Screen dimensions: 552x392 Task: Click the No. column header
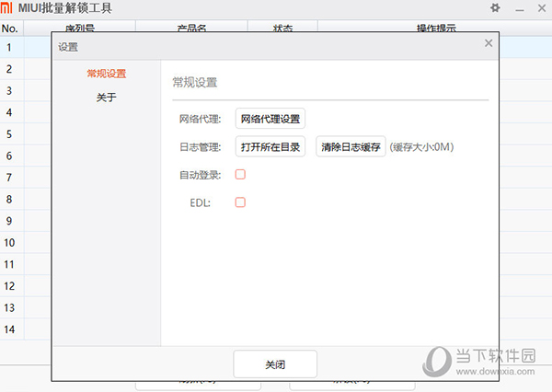[x=10, y=29]
